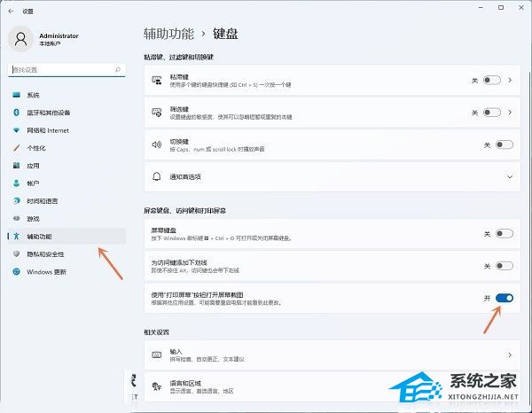This screenshot has height=413, width=532.
Task: Select 隐私和安全性 in the sidebar
Action: coord(45,254)
